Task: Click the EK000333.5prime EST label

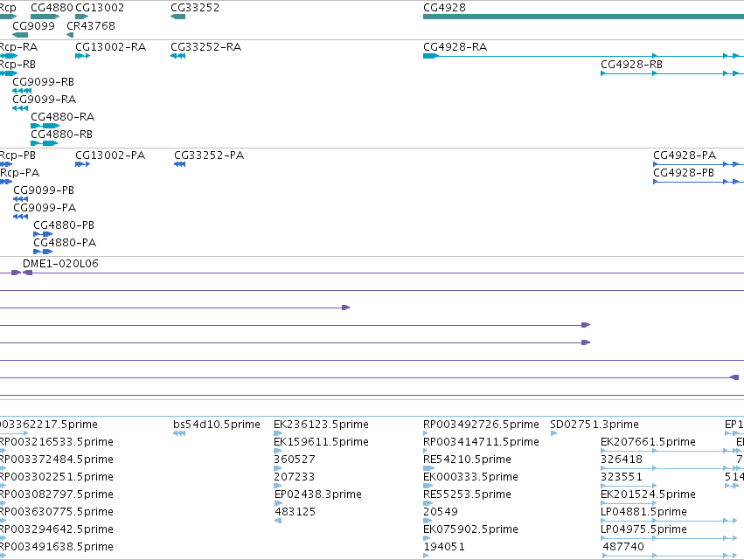Action: pos(470,477)
